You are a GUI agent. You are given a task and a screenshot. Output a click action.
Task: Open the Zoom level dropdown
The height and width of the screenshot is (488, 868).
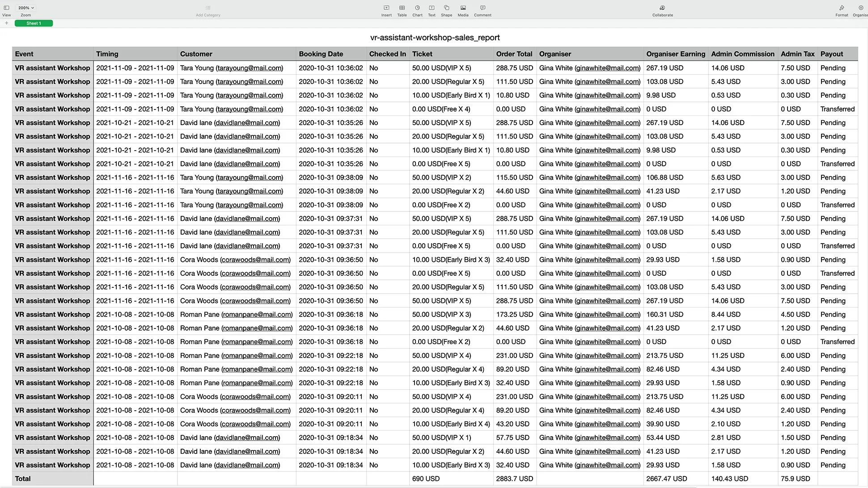[25, 8]
